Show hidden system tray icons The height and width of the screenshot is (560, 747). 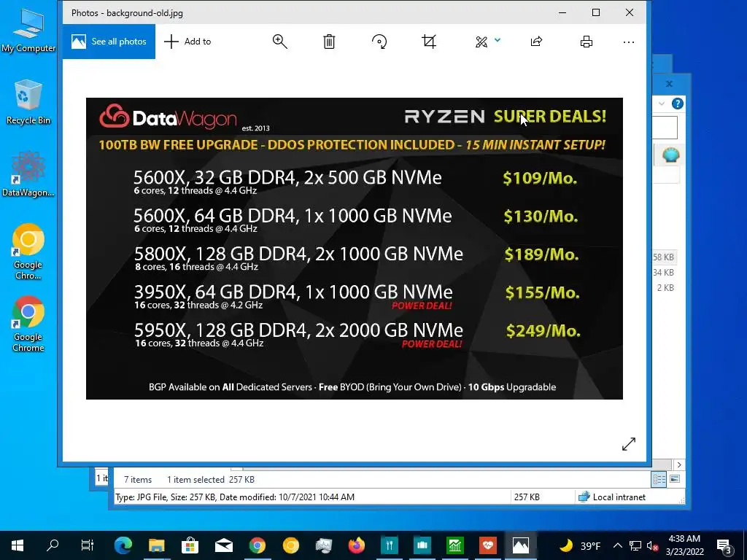tap(617, 545)
